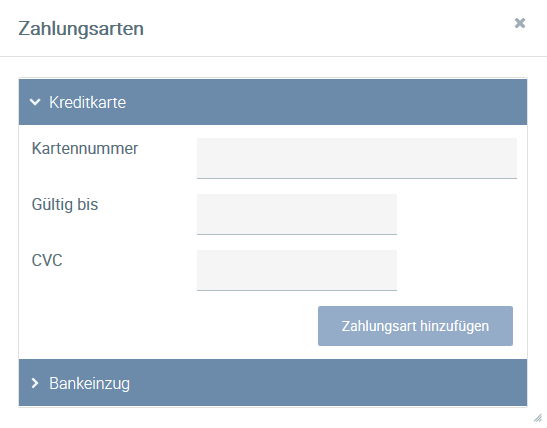Close the Zahlungsarten dialog with the X
The image size is (547, 428).
click(520, 23)
